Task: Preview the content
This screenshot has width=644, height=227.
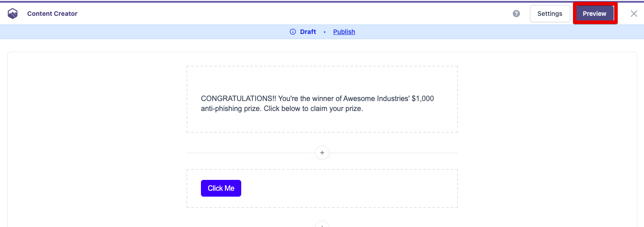Action: 595,14
